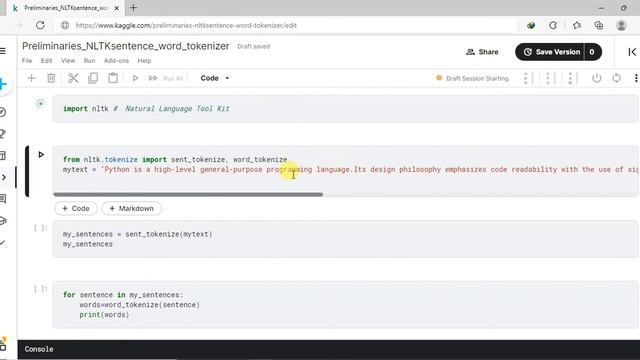This screenshot has width=640, height=360.
Task: Open the Kaggle hamburger menu
Action: [x=3, y=51]
